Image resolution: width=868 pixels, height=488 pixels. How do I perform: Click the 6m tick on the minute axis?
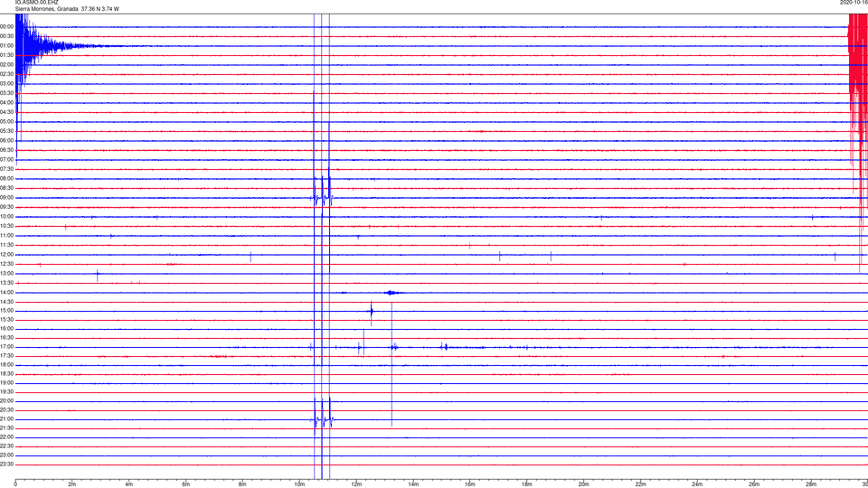click(186, 484)
